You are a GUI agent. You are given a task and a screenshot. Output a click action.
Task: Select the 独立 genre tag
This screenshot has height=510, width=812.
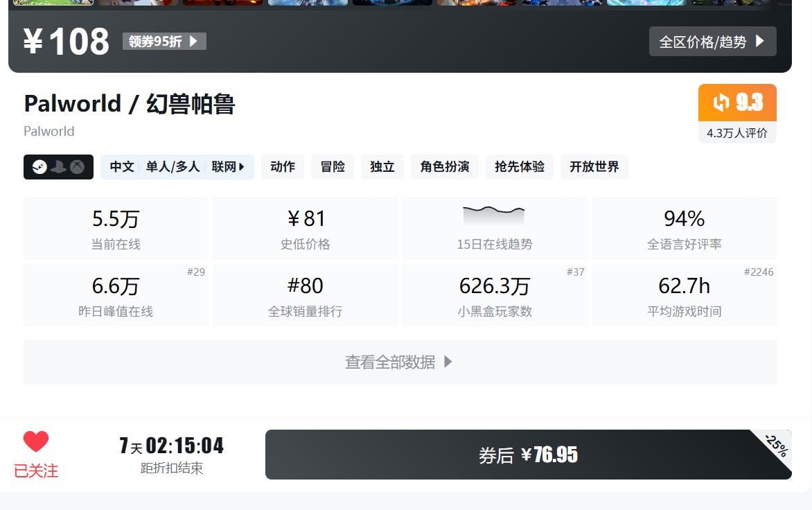(x=382, y=167)
